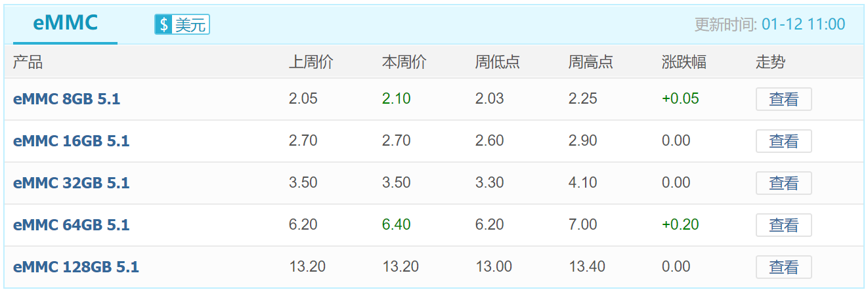Open the eMMC 32GB 5.1 product link

coord(71,183)
